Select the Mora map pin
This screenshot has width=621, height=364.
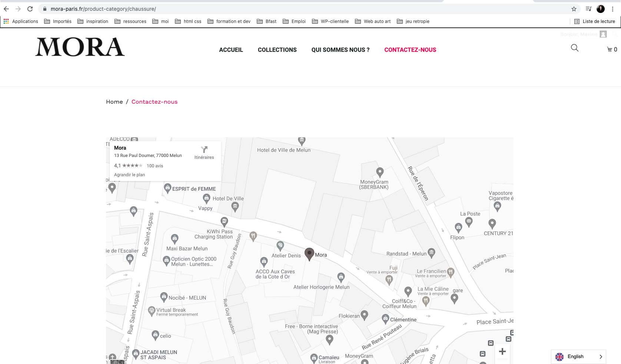tap(309, 254)
